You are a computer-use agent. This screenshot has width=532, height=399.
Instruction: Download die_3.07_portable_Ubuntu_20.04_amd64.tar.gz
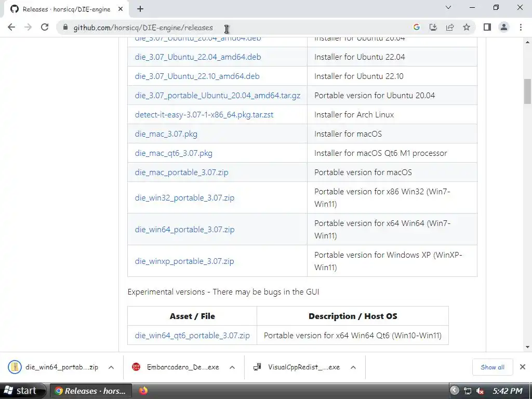(x=218, y=96)
